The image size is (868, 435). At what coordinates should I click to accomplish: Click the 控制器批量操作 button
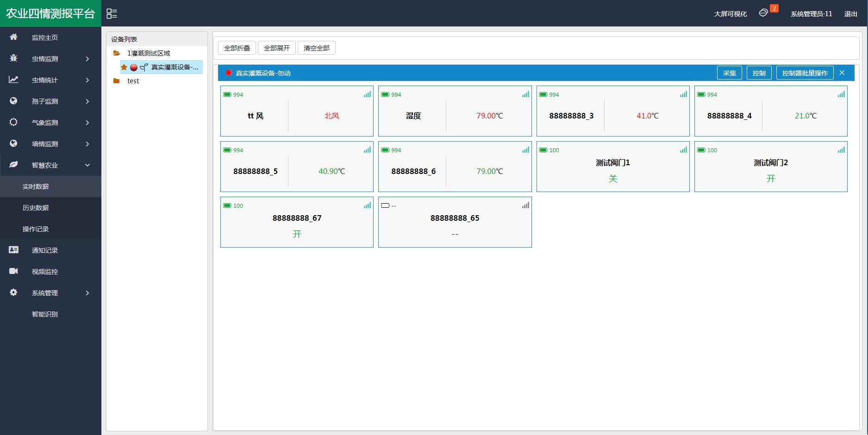coord(805,73)
